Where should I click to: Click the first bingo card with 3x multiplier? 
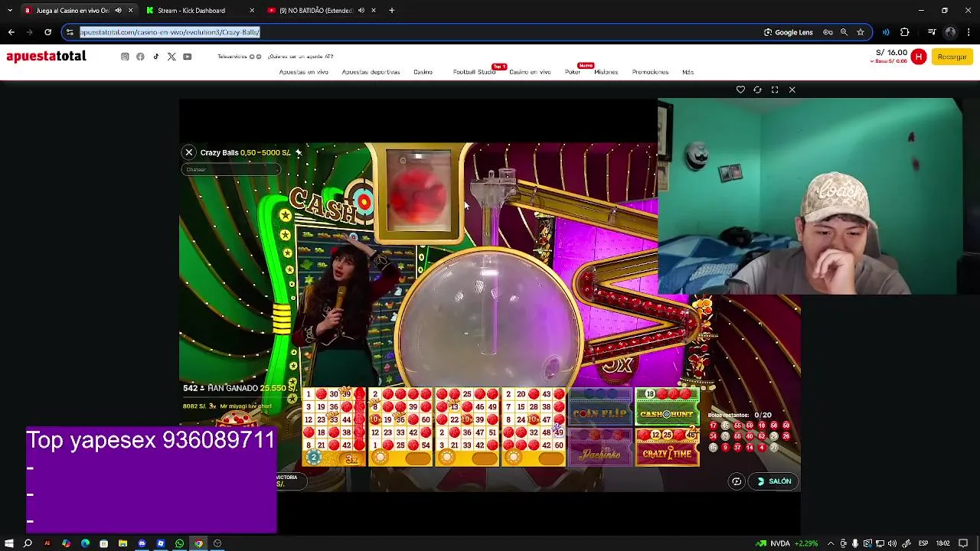pyautogui.click(x=334, y=427)
